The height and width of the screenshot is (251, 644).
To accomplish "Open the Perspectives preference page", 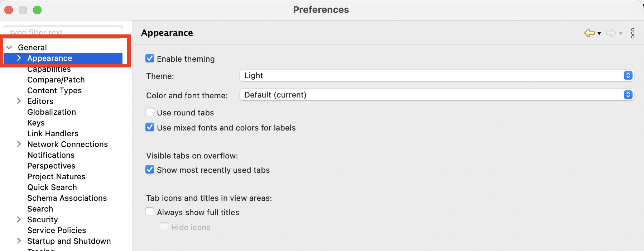I will coord(51,166).
